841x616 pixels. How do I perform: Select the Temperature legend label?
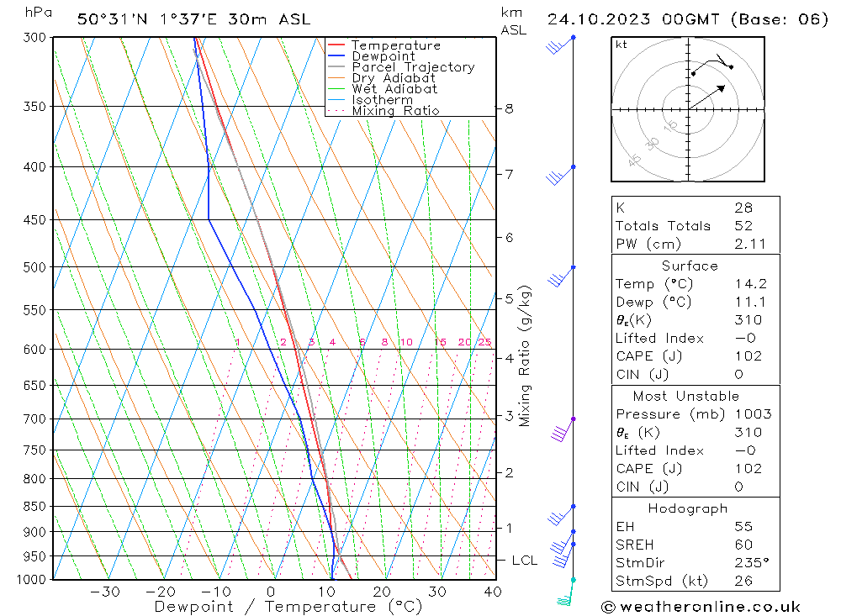(396, 45)
